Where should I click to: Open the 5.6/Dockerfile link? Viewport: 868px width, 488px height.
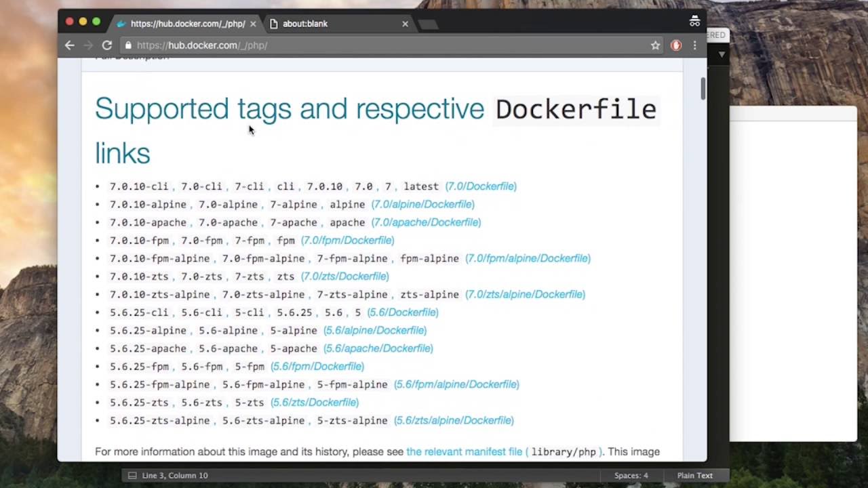coord(403,312)
